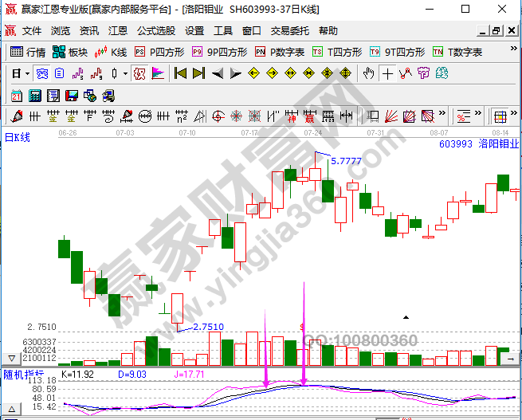Click the save floppy disk icon
522x420 pixels.
click(72, 96)
